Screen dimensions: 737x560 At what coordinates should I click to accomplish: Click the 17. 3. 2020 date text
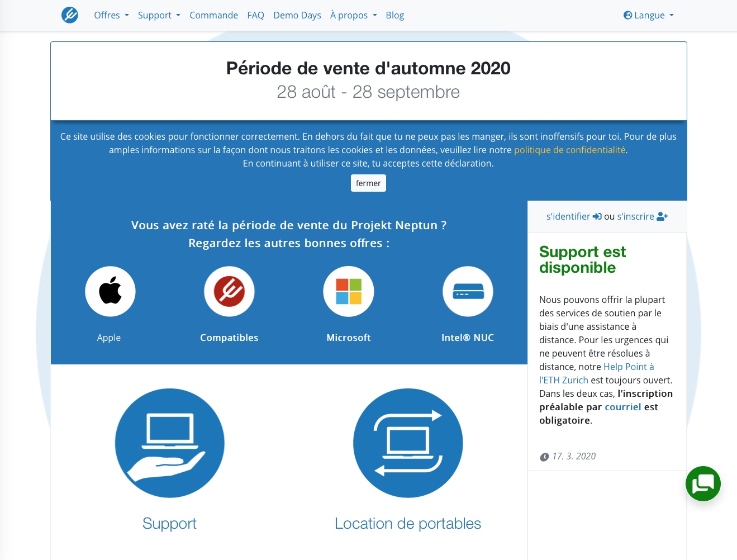574,456
